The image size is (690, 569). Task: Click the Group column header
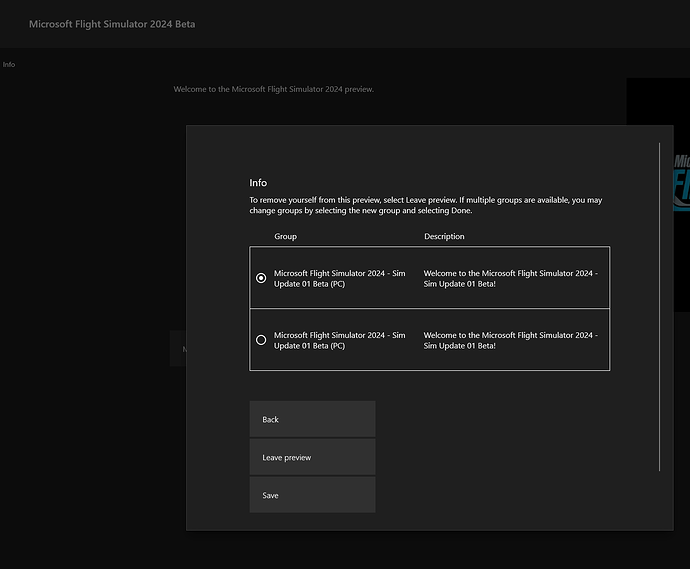click(285, 237)
